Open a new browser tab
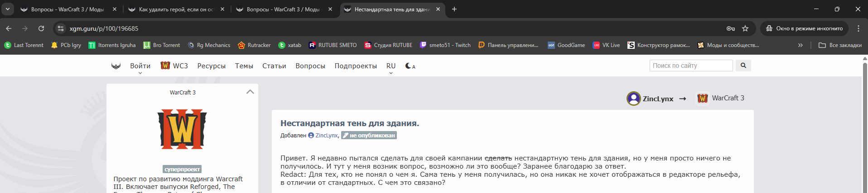 coord(454,9)
